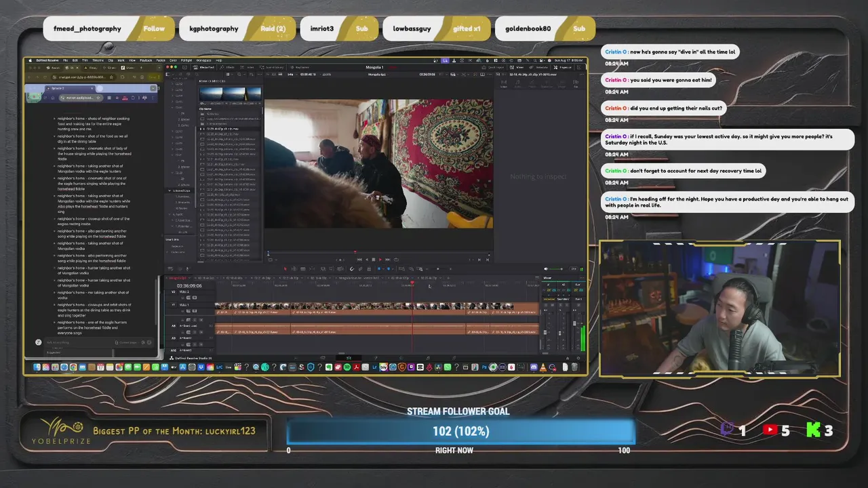The width and height of the screenshot is (868, 488).
Task: Mute audio with the speaker icon
Action: tap(546, 268)
